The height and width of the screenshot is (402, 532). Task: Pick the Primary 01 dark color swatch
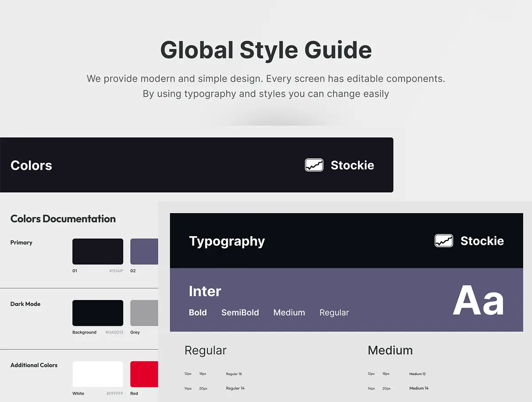pos(98,251)
